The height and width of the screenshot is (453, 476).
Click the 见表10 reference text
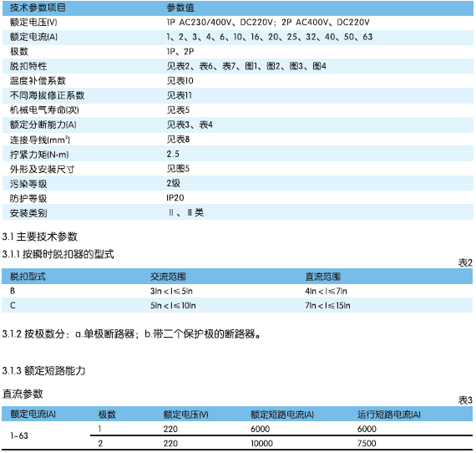click(x=180, y=80)
